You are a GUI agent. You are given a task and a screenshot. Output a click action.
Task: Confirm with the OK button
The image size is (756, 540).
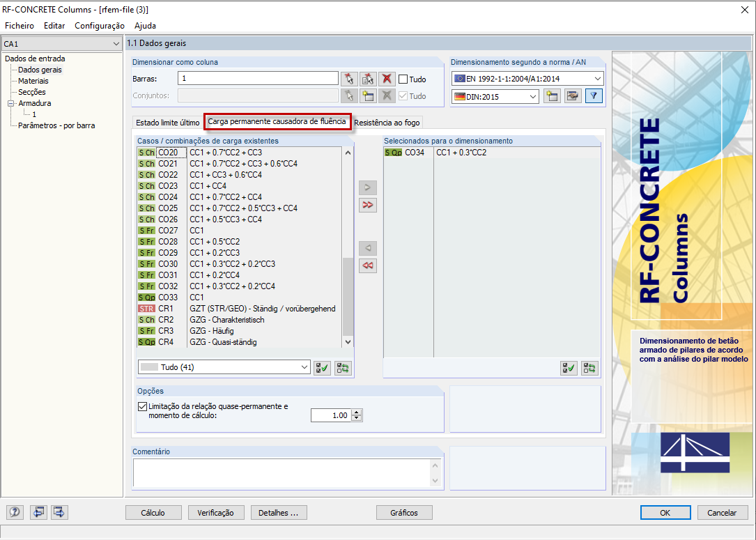tap(665, 513)
